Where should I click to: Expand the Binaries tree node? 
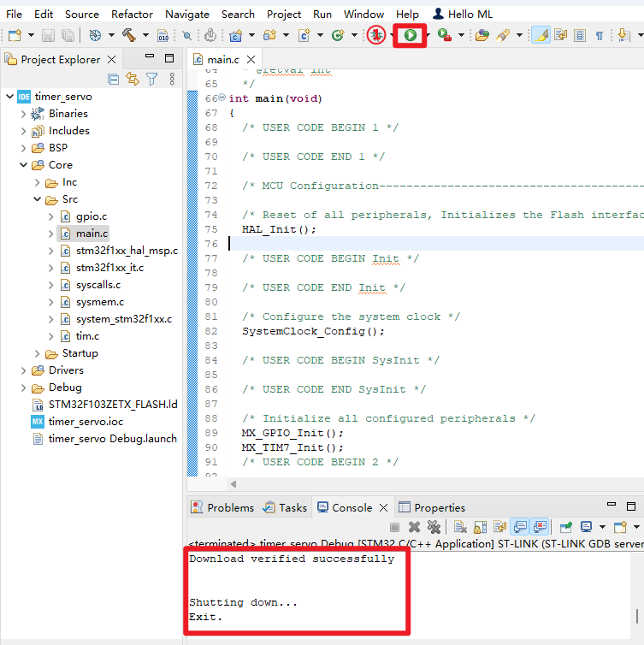(x=23, y=114)
